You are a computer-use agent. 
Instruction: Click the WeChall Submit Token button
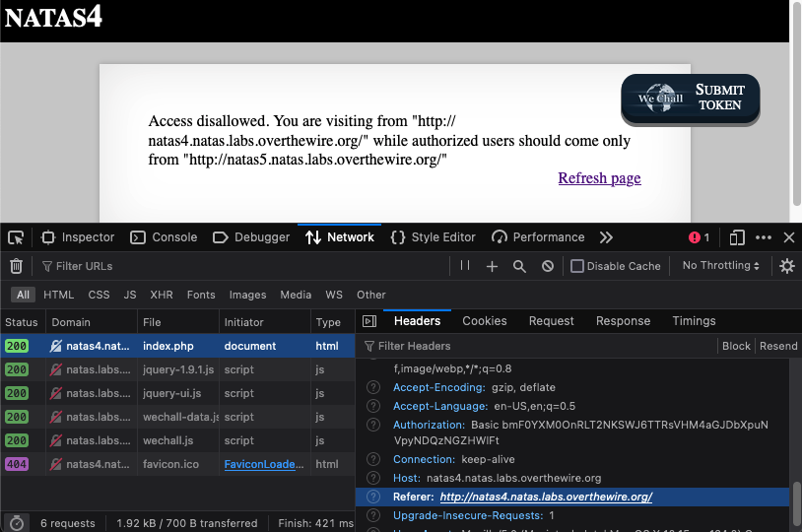pyautogui.click(x=691, y=99)
